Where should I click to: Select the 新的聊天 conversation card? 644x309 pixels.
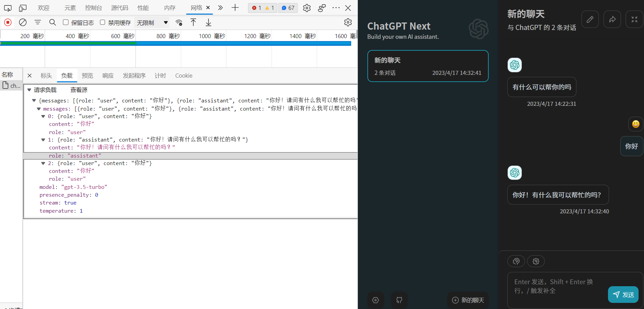tap(428, 66)
